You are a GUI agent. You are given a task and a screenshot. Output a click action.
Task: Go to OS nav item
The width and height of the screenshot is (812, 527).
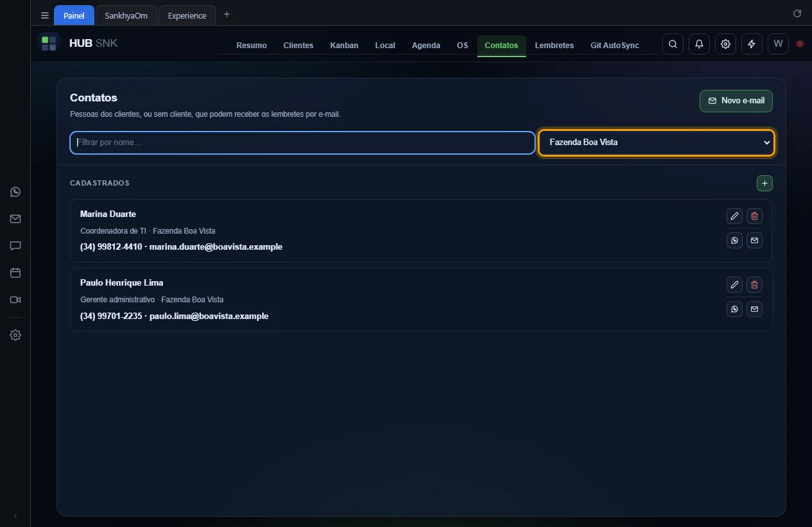pyautogui.click(x=463, y=46)
